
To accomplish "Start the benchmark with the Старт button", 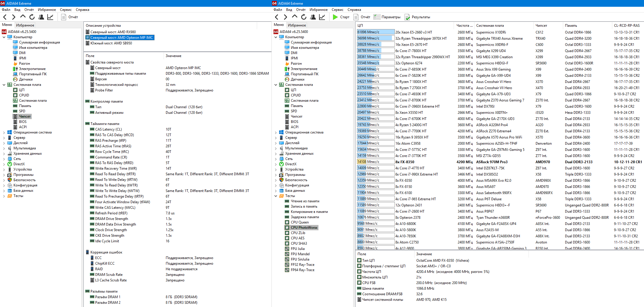I will tap(341, 17).
